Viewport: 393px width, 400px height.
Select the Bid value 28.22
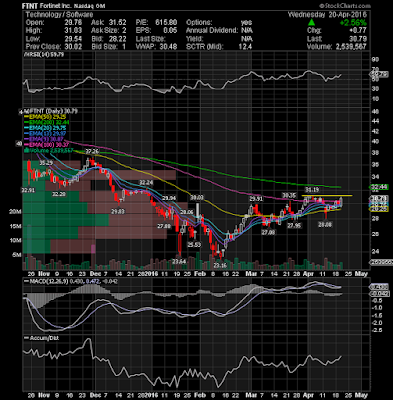(x=117, y=39)
